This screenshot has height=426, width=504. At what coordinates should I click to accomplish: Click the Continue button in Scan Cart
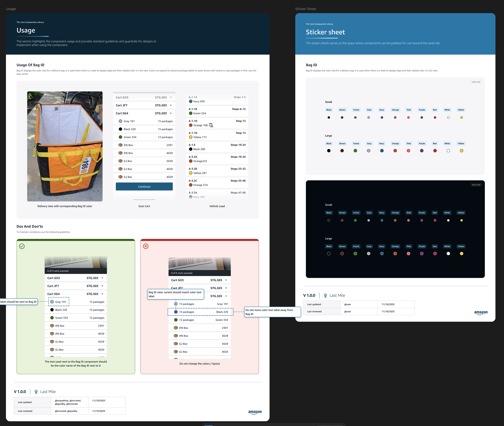pos(144,186)
